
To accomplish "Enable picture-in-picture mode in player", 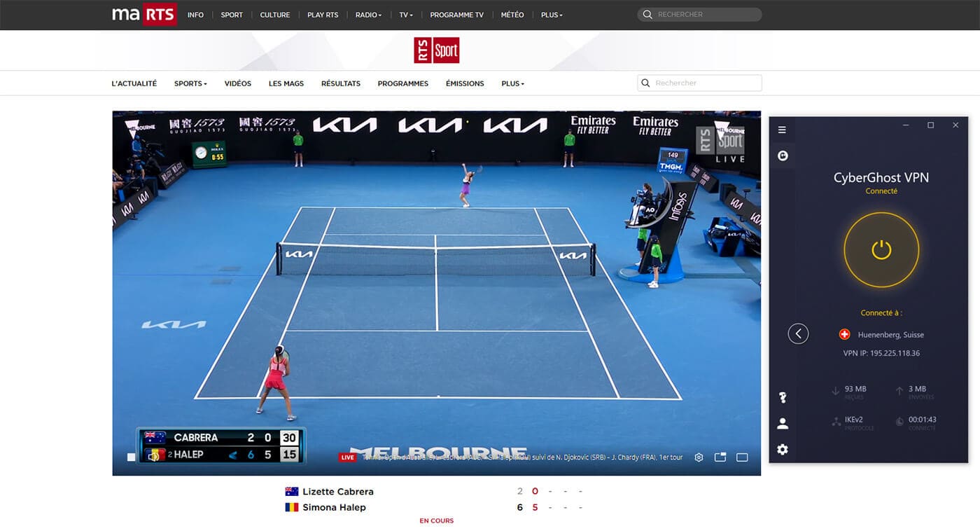I will 720,457.
